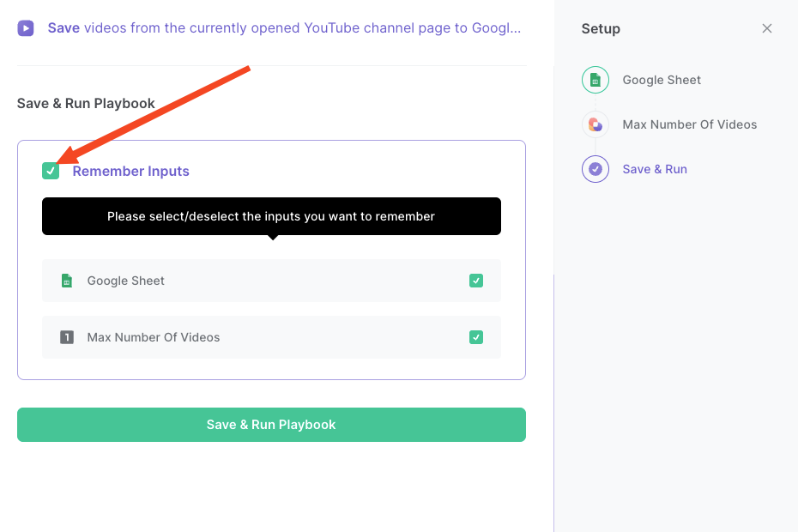
Task: Go to Max Number Of Videos step icon
Action: (x=595, y=124)
